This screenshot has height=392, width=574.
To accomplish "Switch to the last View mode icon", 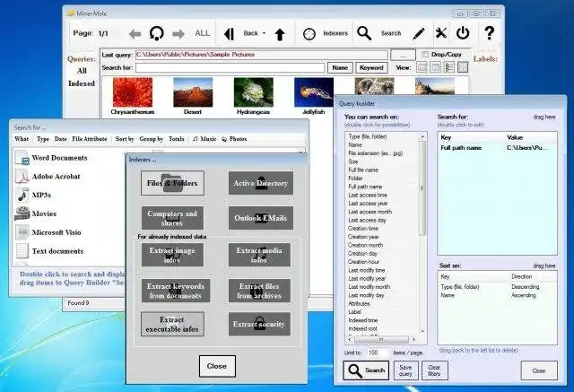I will coord(463,67).
